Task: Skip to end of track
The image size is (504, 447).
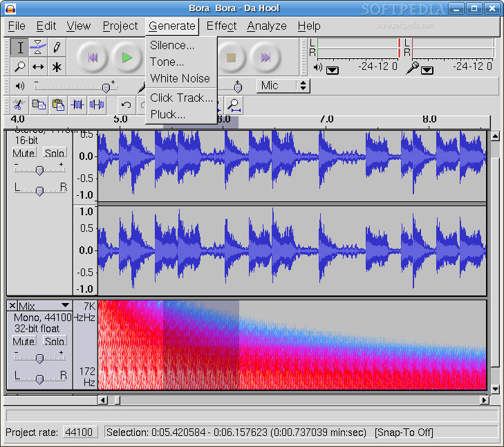Action: (265, 57)
